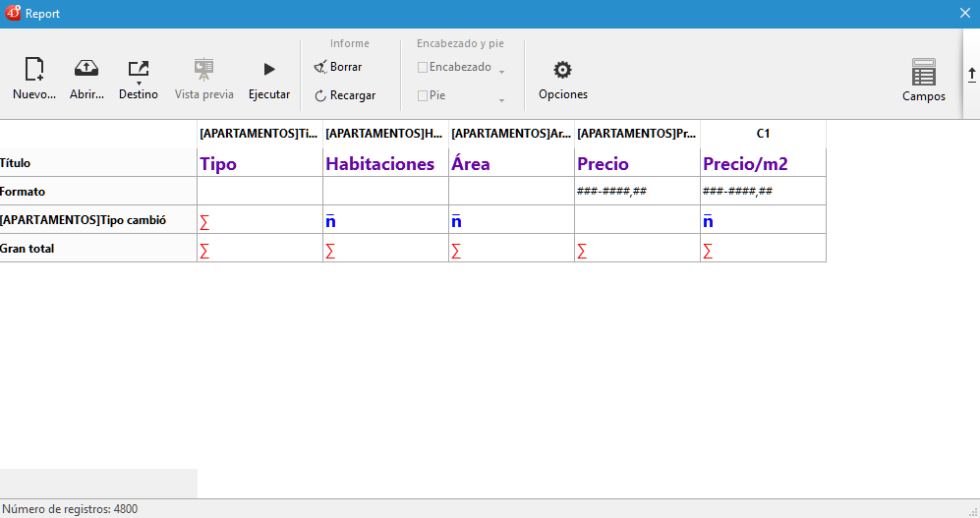Select the Habitaciones average cell in break row
The width and height of the screenshot is (980, 518).
tap(385, 220)
